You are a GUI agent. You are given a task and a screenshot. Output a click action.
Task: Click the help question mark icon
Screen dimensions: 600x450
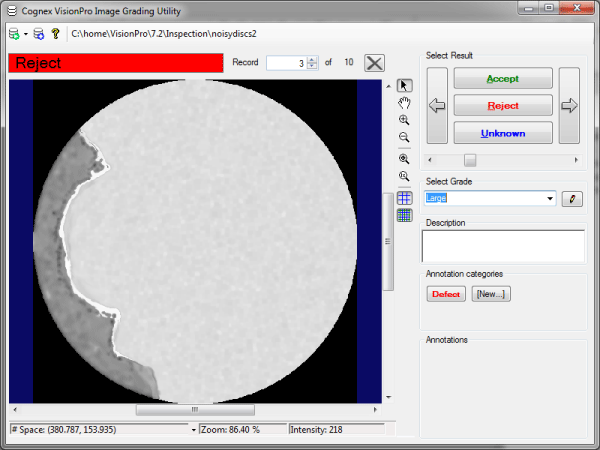56,33
